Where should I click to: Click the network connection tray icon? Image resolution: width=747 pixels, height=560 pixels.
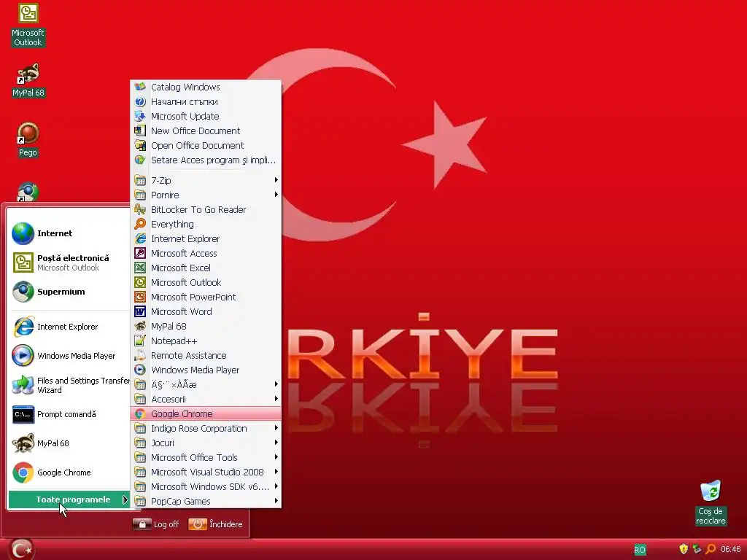(697, 549)
